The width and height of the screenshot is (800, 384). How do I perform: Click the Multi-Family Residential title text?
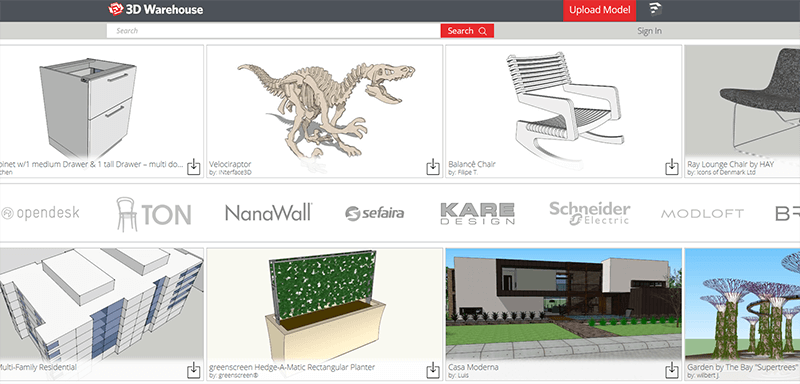[38, 367]
